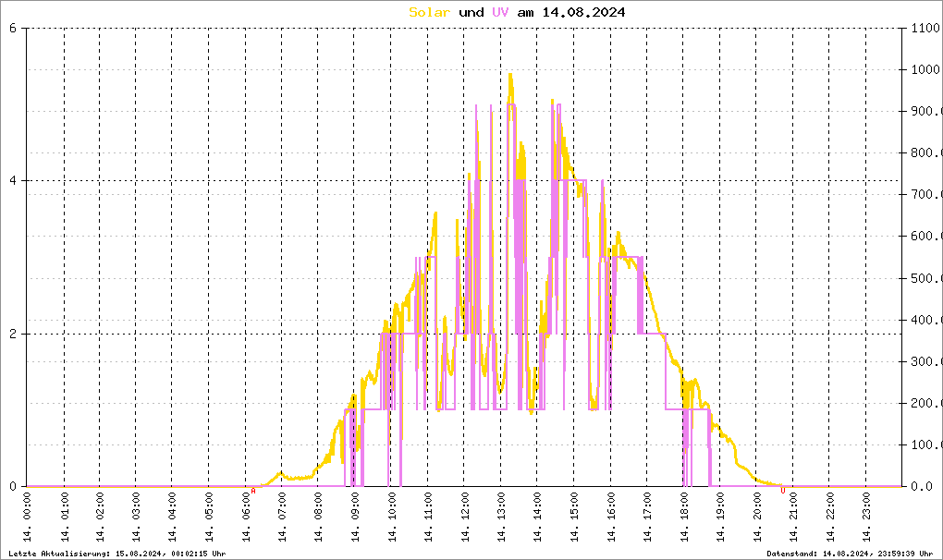
Task: Click the time label '14. 18:00'
Action: pos(684,517)
